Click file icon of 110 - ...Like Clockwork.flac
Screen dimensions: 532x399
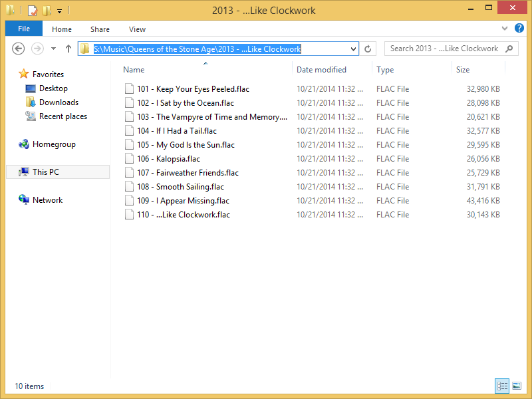[129, 214]
